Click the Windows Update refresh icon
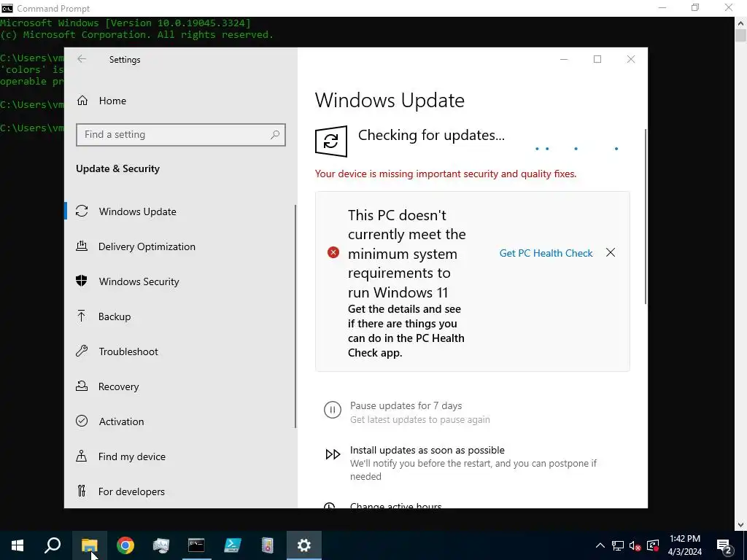This screenshot has width=747, height=560. (331, 141)
